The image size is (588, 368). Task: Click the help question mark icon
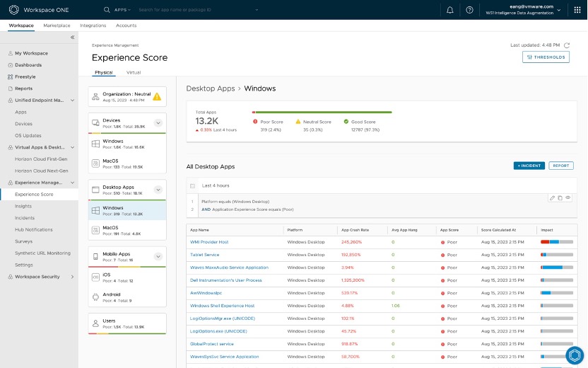[469, 10]
